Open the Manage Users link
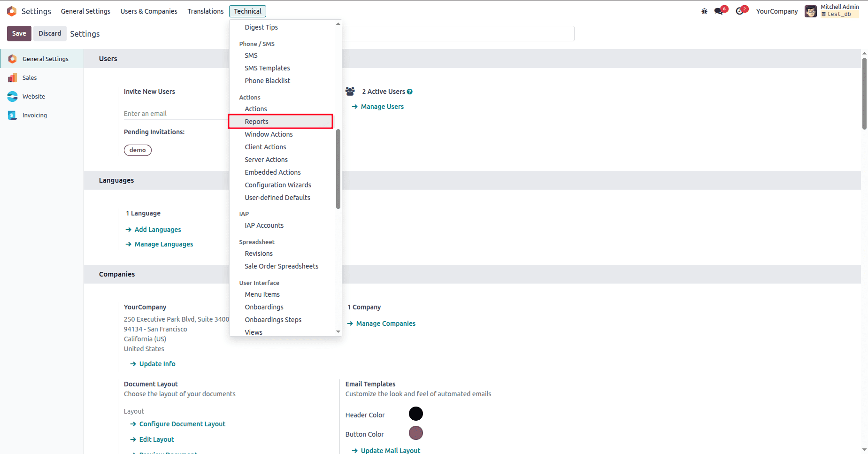Viewport: 868px width, 454px height. tap(382, 107)
